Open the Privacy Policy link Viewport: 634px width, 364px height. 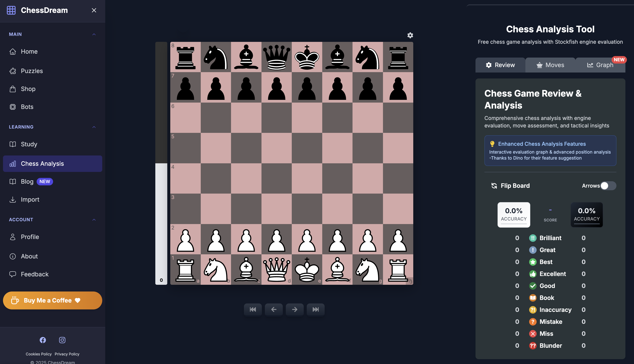67,354
